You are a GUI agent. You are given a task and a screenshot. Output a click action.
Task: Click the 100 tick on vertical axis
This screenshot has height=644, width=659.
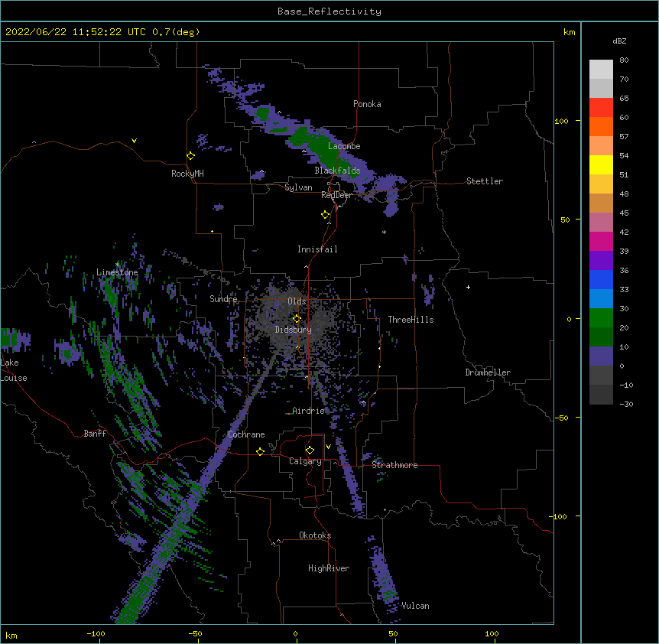[561, 121]
